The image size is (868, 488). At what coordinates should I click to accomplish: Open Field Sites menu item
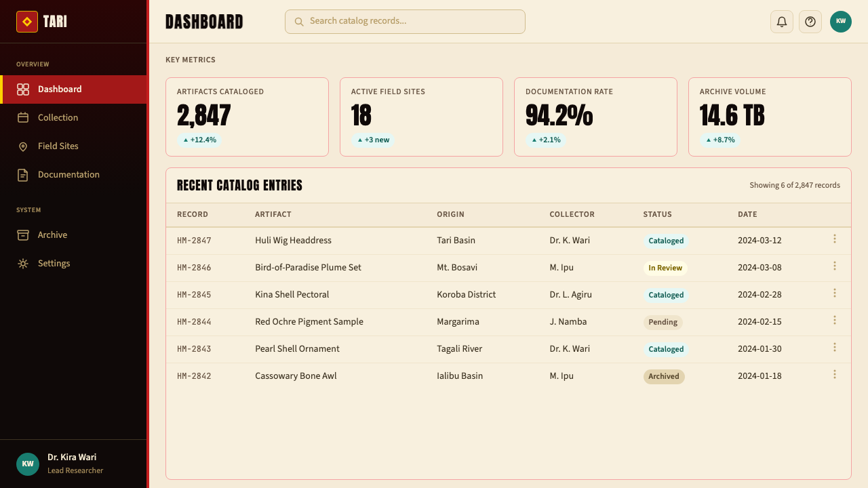tap(73, 146)
